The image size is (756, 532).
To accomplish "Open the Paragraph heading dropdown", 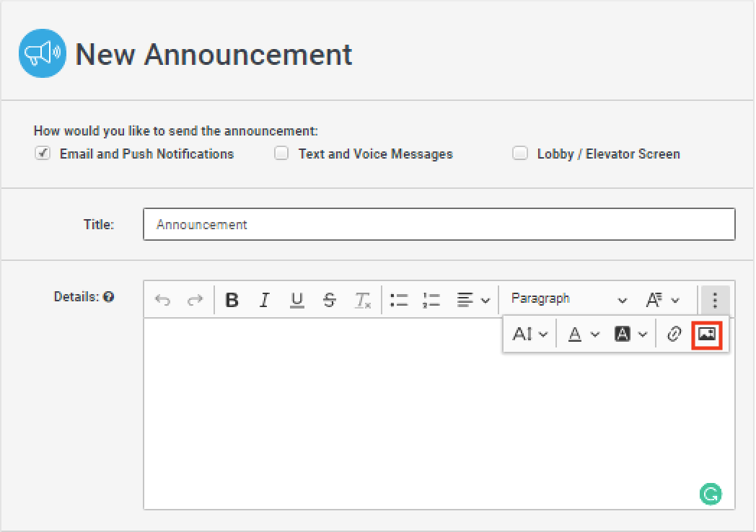I will coord(568,299).
